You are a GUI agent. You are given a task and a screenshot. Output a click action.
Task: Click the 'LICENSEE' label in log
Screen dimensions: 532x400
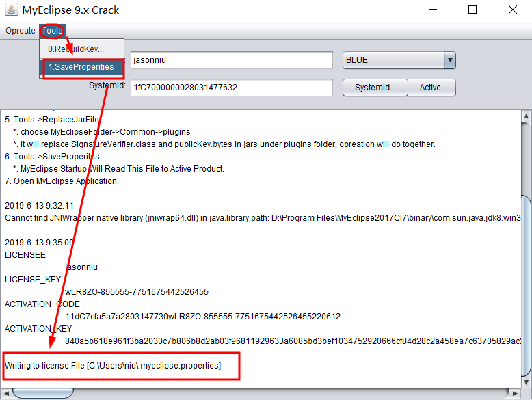tap(25, 255)
